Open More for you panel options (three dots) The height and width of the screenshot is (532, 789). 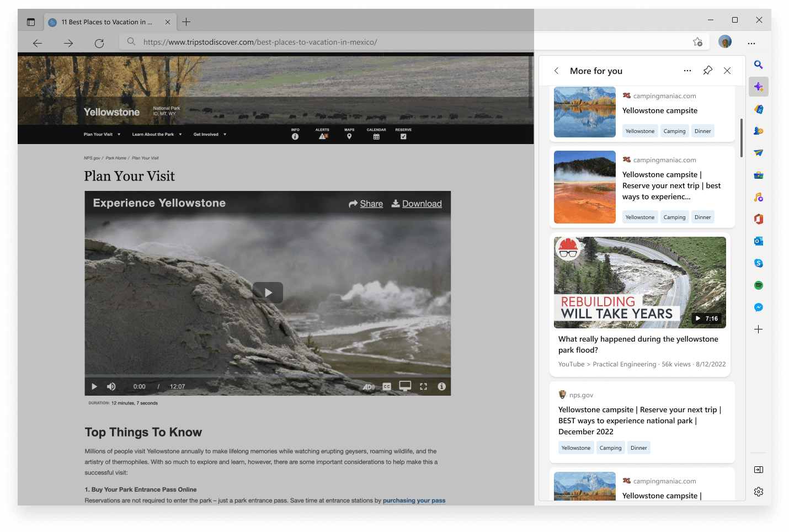[x=687, y=71]
